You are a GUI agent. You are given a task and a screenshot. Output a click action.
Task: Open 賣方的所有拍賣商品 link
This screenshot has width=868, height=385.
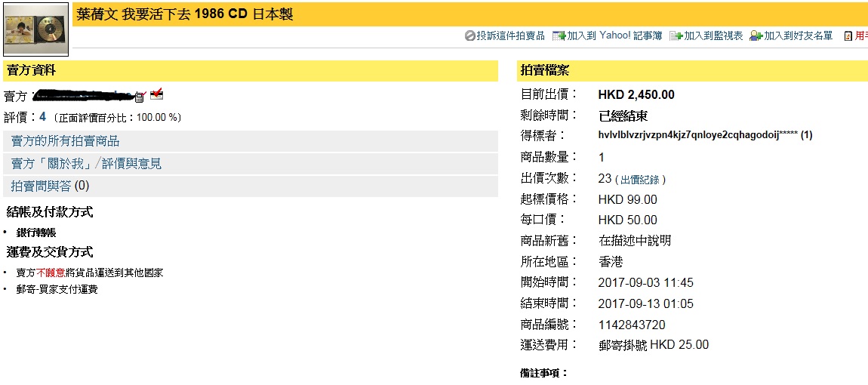click(66, 140)
